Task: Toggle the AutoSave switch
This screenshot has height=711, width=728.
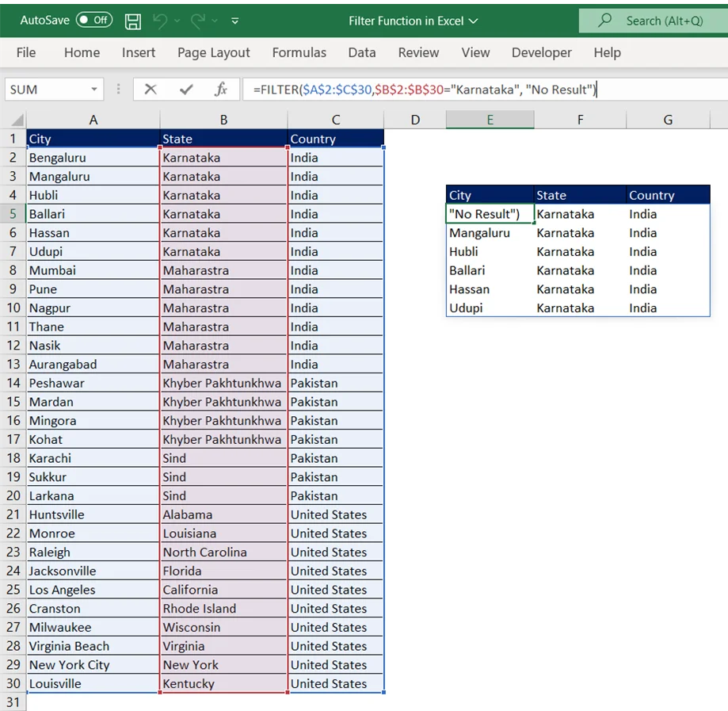Action: [x=93, y=21]
